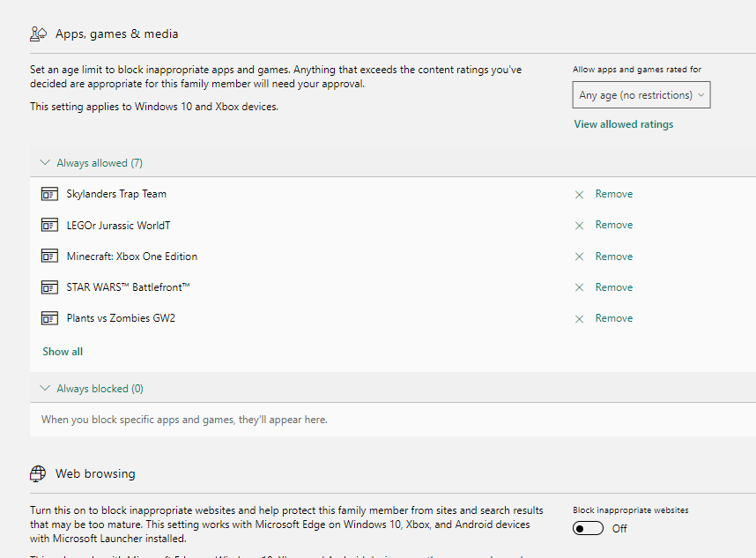Viewport: 756px width, 558px height.
Task: Toggle Block inappropriate websites switch
Action: point(588,529)
